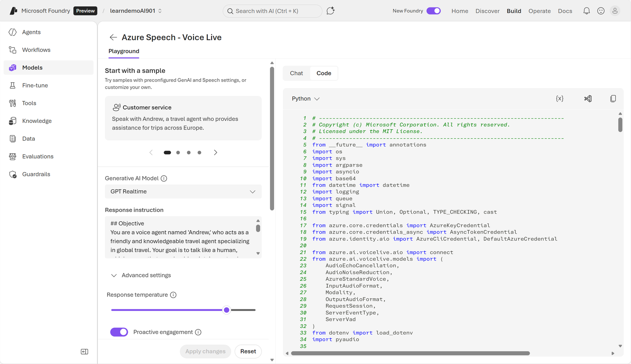Toggle the New Foundry switch
Screen dimensions: 631x364
pos(433,11)
